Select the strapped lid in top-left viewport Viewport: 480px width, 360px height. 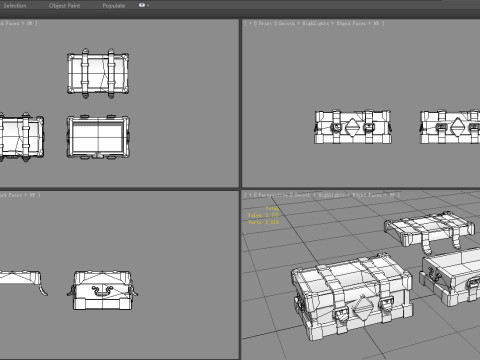coord(98,73)
